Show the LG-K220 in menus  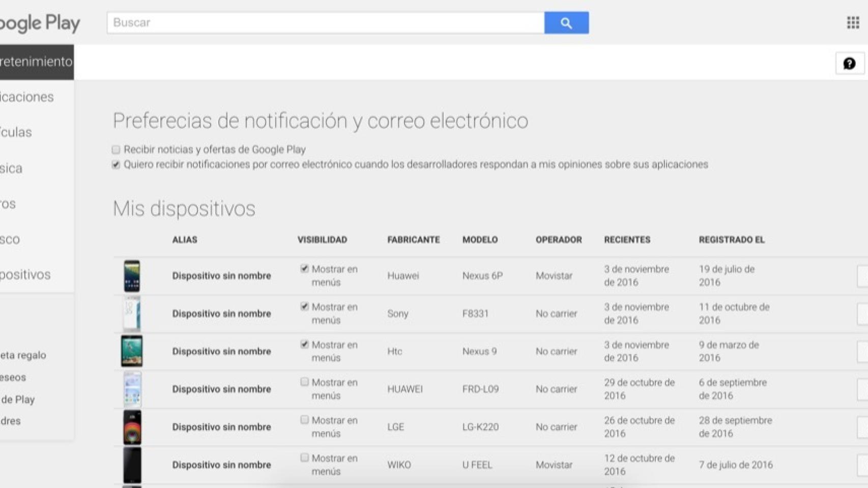(x=304, y=420)
